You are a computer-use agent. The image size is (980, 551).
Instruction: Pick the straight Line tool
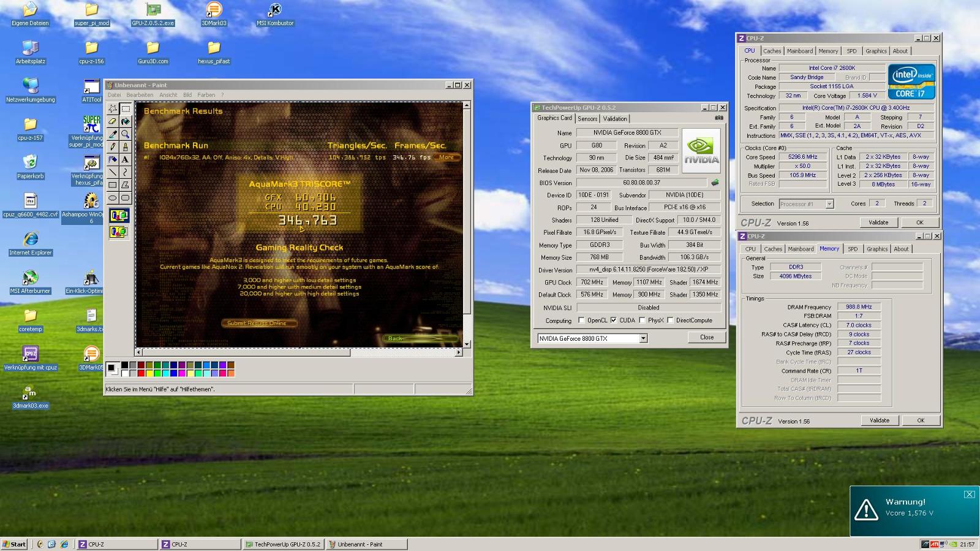(113, 172)
